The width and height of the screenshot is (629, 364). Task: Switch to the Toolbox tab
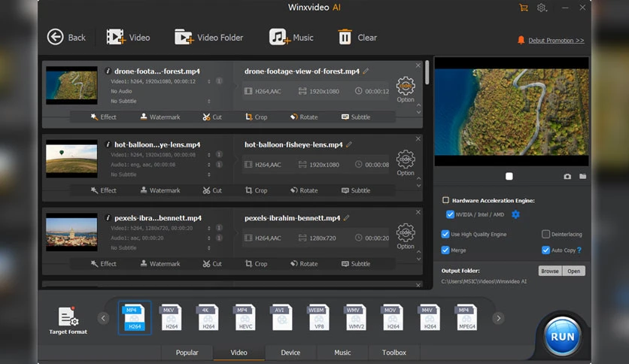[394, 353]
